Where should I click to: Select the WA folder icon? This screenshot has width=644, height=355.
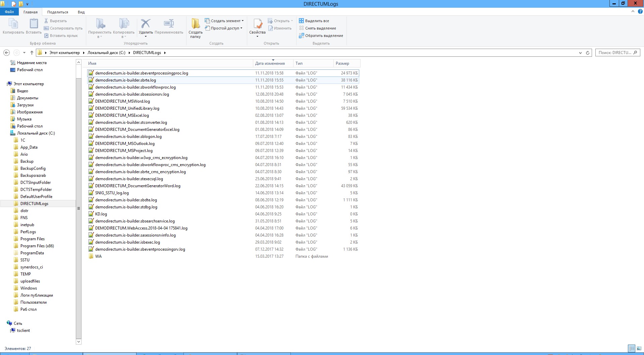(91, 256)
